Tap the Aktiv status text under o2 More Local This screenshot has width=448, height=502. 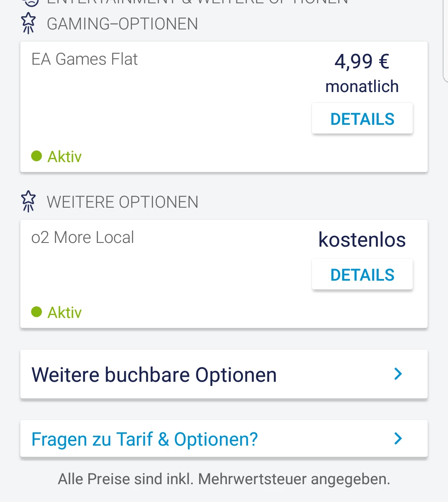[64, 312]
